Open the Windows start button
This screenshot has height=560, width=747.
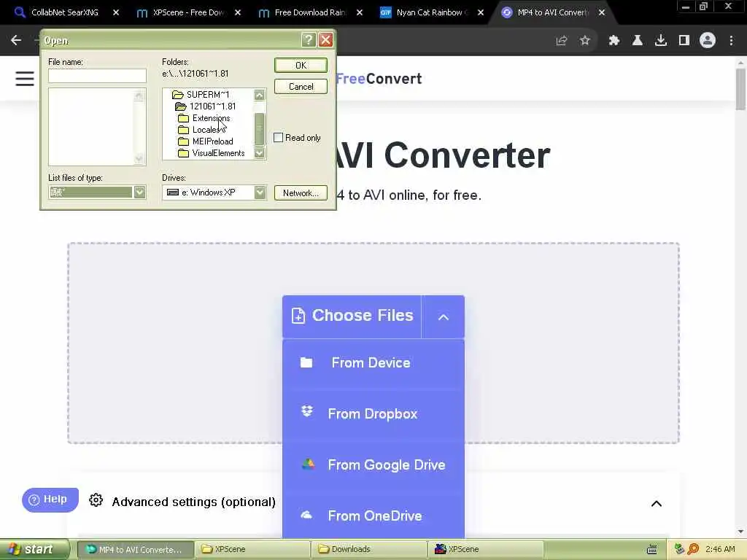point(35,550)
